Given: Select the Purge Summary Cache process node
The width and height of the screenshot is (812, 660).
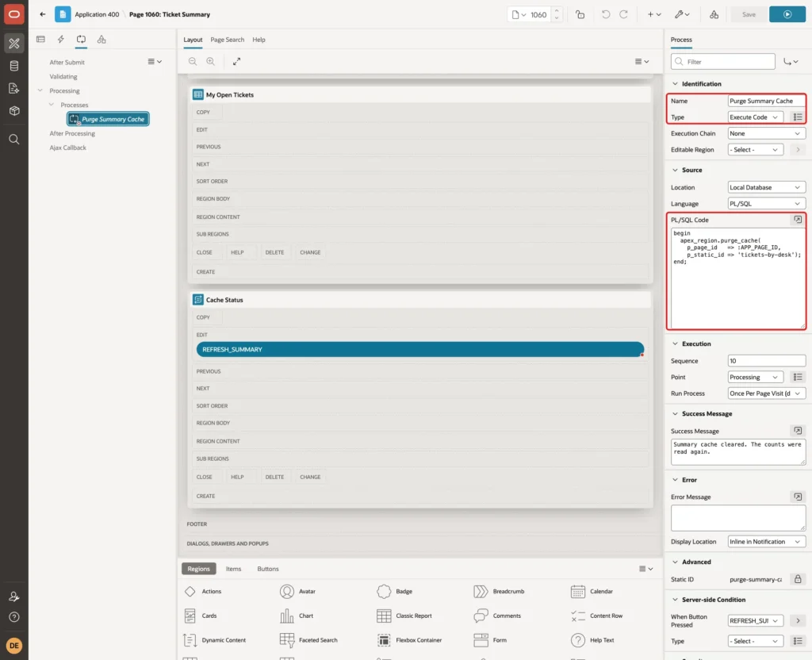Looking at the screenshot, I should pos(108,119).
